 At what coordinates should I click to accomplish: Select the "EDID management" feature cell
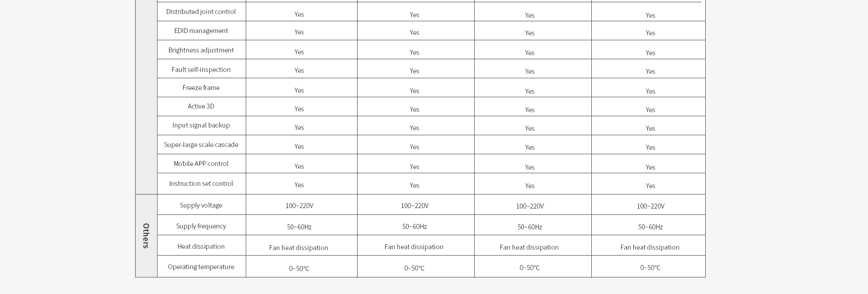[201, 31]
